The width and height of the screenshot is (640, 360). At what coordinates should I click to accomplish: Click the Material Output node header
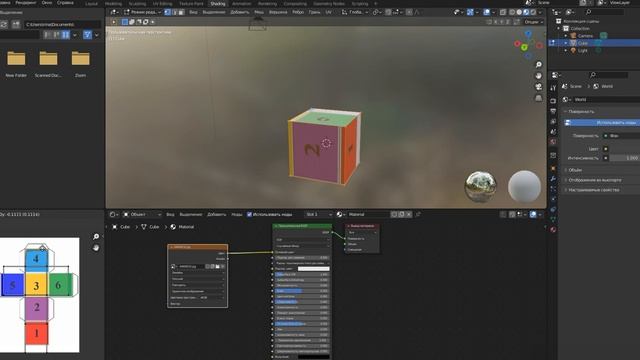click(362, 226)
